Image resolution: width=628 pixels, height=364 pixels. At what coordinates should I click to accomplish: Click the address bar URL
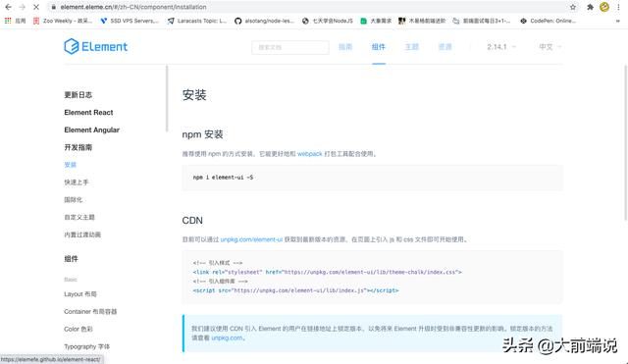coord(133,7)
